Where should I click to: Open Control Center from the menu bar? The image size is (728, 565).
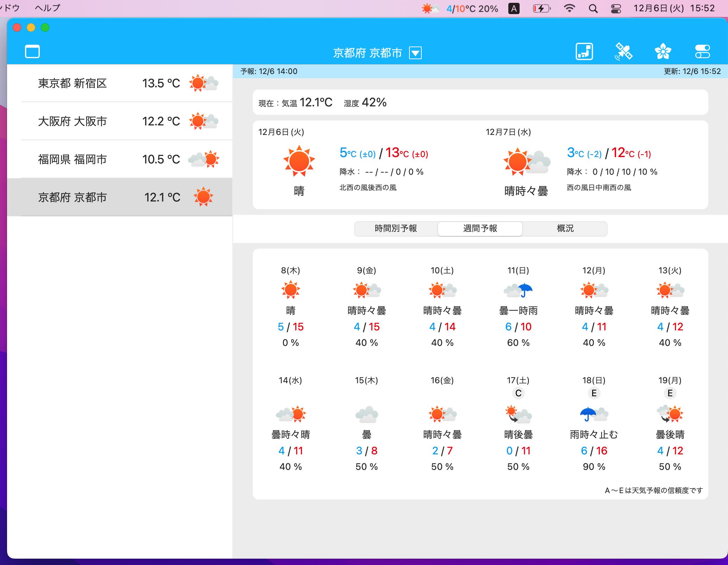point(616,8)
